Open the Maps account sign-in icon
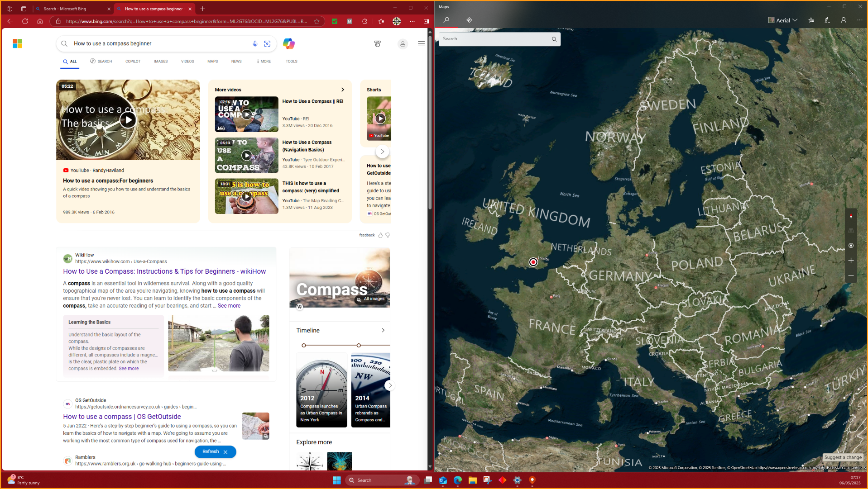Screen dimensions: 868x489 click(844, 20)
